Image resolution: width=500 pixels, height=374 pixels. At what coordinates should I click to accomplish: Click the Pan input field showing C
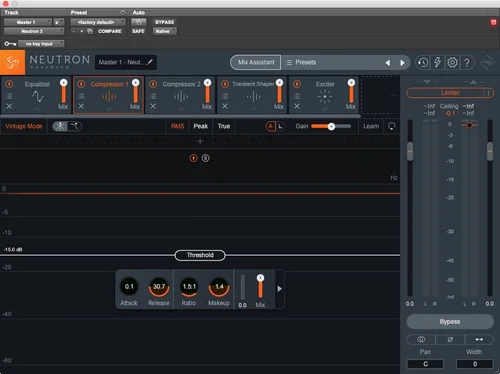[x=425, y=364]
